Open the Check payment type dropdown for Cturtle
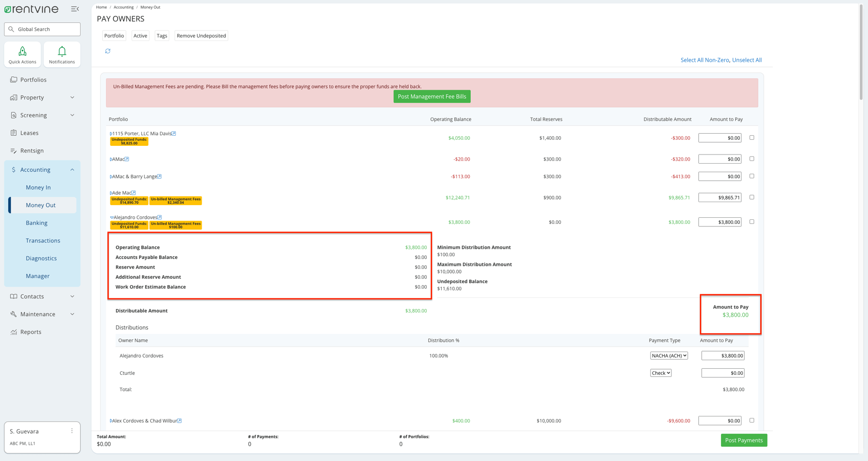This screenshot has width=868, height=461. click(x=660, y=373)
